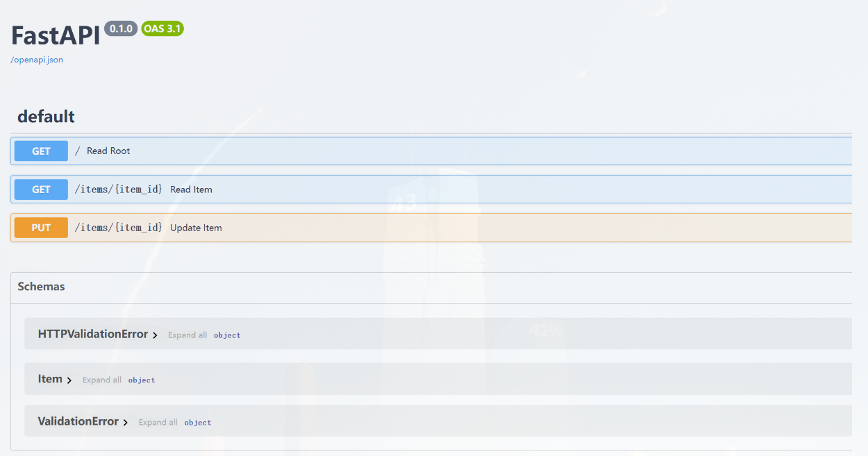Click object type label of ValidationError
868x456 pixels.
[198, 423]
